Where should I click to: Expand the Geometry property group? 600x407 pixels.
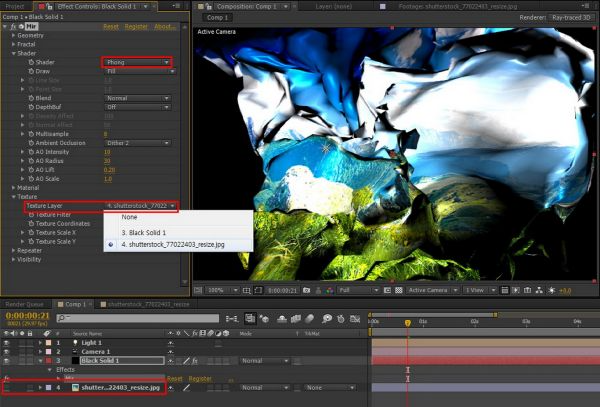click(13, 35)
